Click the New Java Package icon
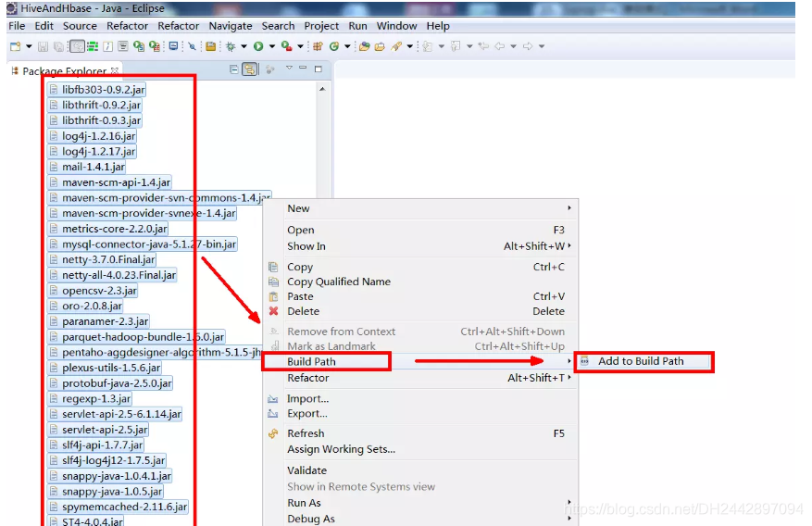This screenshot has width=812, height=526. click(x=318, y=46)
